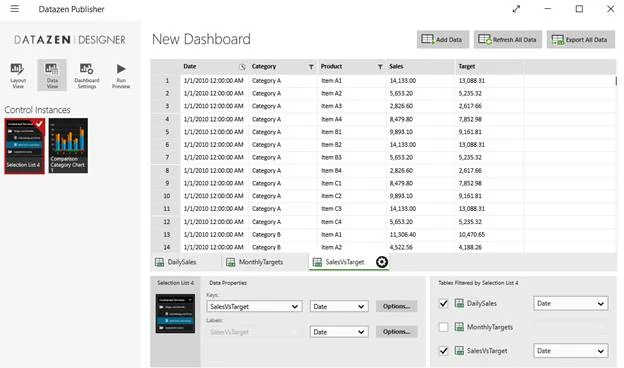
Task: Click the Labels Options button
Action: [396, 332]
